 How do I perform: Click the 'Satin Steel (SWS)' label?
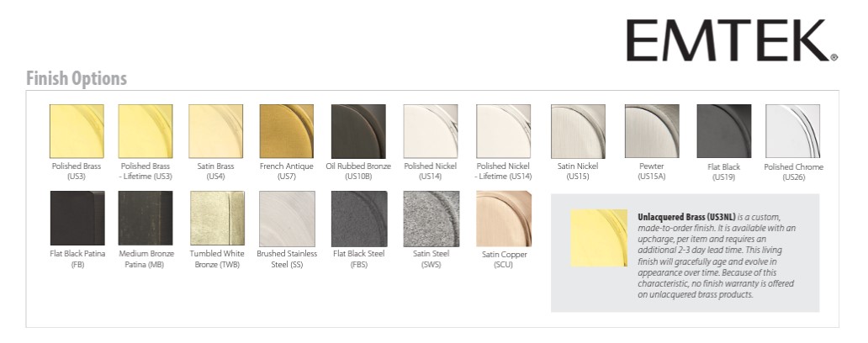(x=431, y=259)
